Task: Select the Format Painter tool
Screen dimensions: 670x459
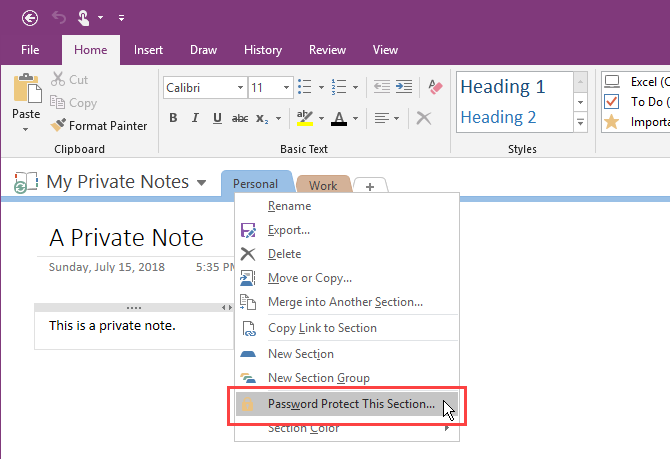Action: tap(98, 126)
